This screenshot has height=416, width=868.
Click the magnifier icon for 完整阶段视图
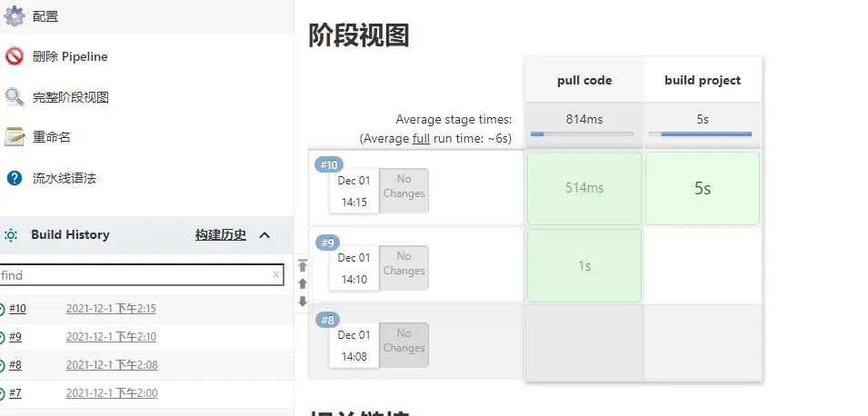point(15,97)
